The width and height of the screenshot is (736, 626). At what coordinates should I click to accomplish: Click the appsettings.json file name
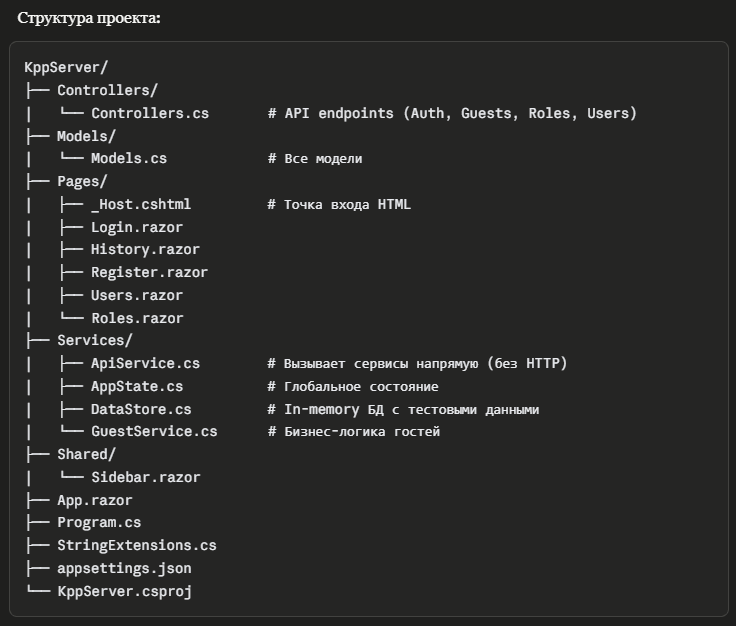tap(124, 568)
